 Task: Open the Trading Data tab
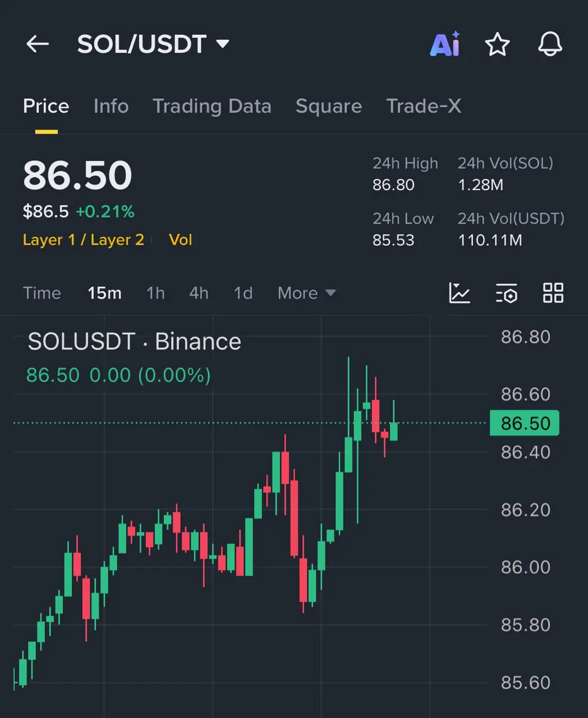click(212, 106)
